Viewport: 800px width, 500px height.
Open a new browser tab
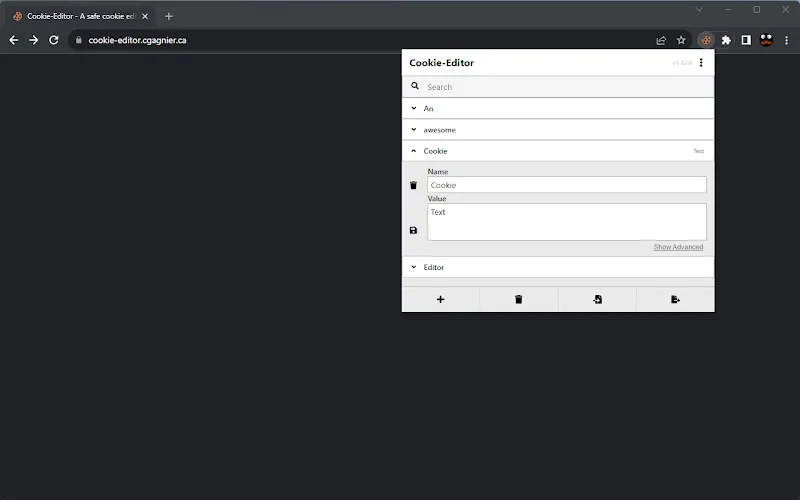tap(169, 16)
